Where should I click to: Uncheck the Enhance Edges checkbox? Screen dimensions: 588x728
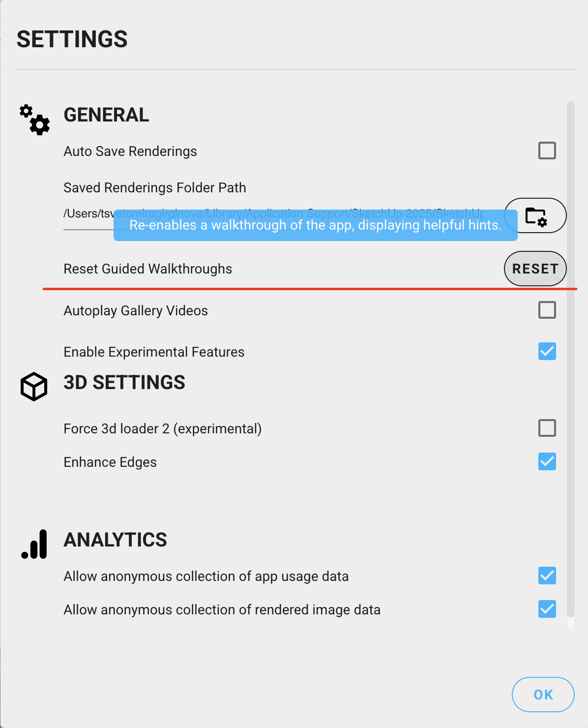point(547,461)
